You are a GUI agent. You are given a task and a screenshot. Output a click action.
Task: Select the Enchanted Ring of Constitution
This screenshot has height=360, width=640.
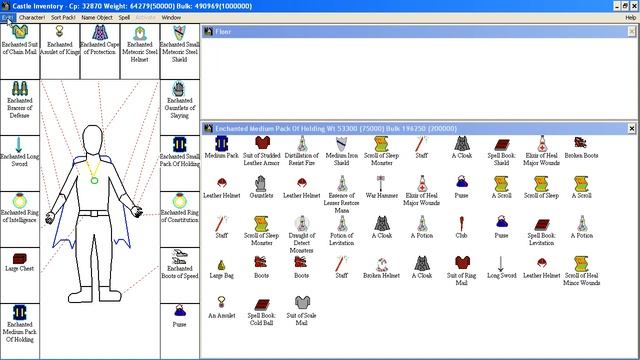tap(180, 219)
